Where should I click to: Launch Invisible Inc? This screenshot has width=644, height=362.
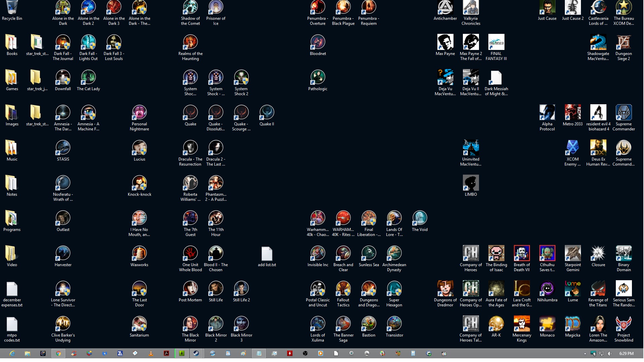(318, 256)
